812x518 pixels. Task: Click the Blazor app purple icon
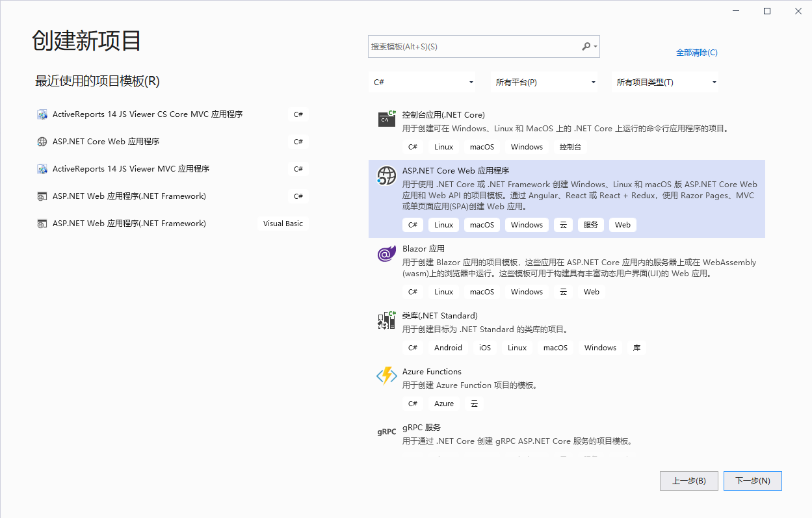387,254
